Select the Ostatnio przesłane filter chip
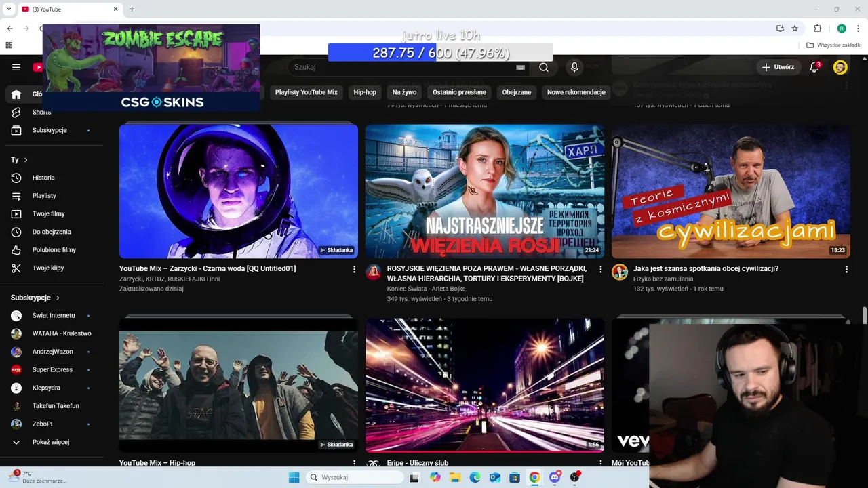Screen dimensions: 868x488 (459, 92)
